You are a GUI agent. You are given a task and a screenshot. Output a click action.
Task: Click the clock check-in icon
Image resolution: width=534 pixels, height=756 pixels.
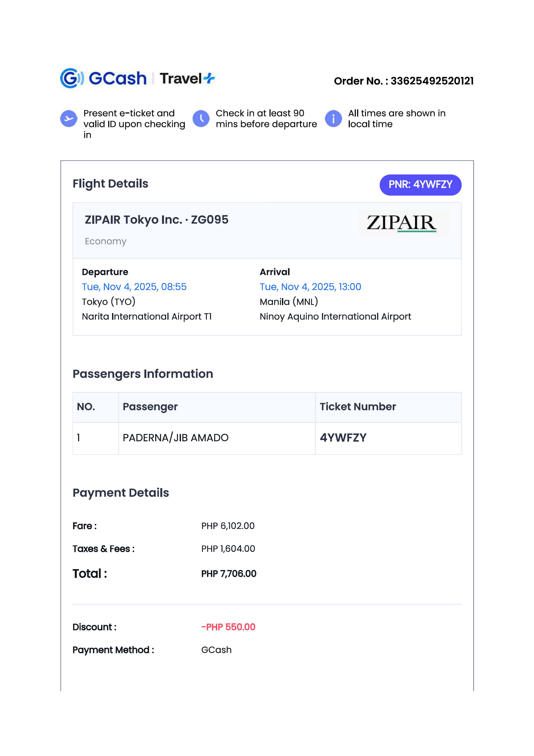(201, 119)
